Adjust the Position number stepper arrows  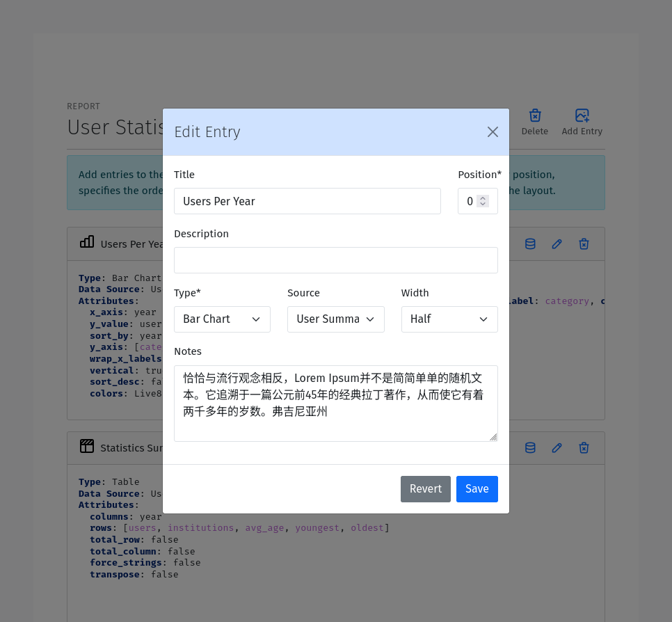click(483, 201)
